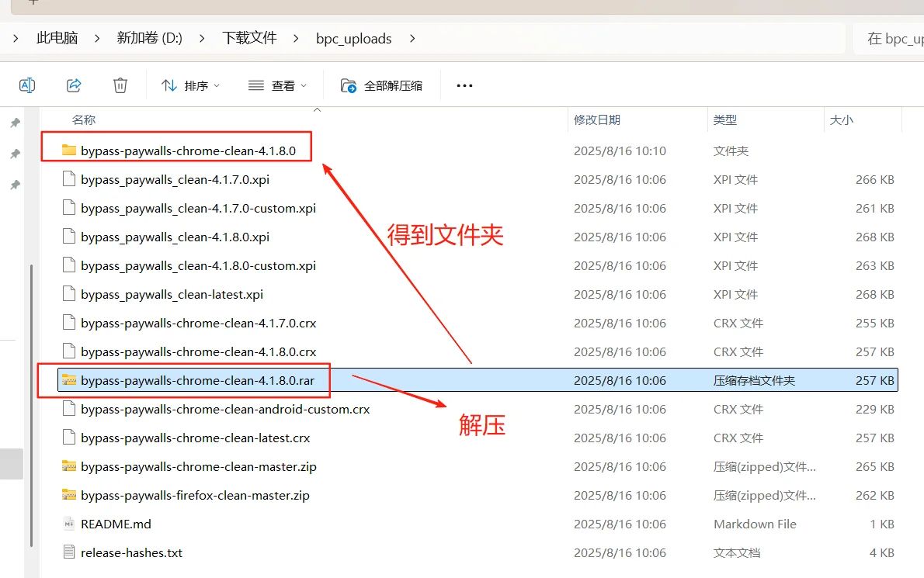
Task: Click the 全部解压缩 extract-all icon
Action: click(x=347, y=85)
